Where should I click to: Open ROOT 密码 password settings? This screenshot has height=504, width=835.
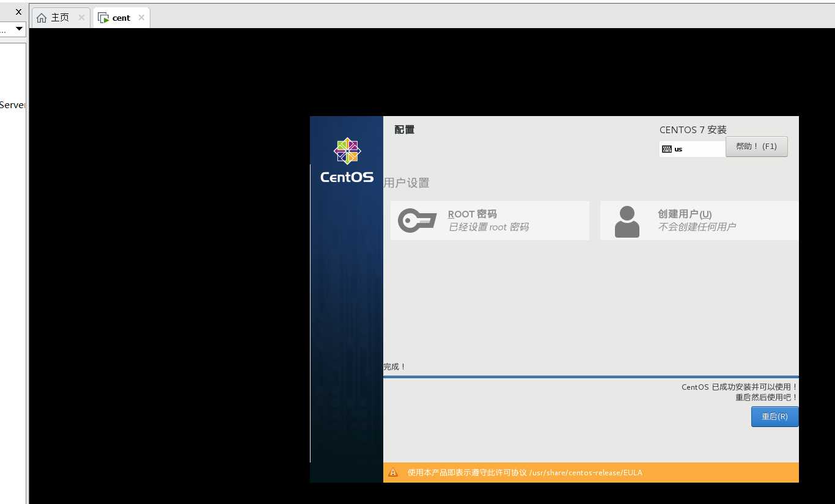(490, 221)
